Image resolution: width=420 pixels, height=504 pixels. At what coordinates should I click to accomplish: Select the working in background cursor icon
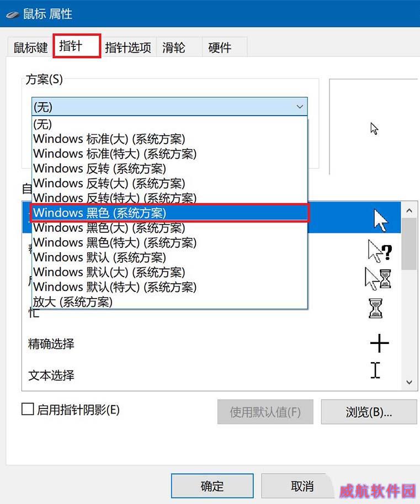tap(378, 279)
